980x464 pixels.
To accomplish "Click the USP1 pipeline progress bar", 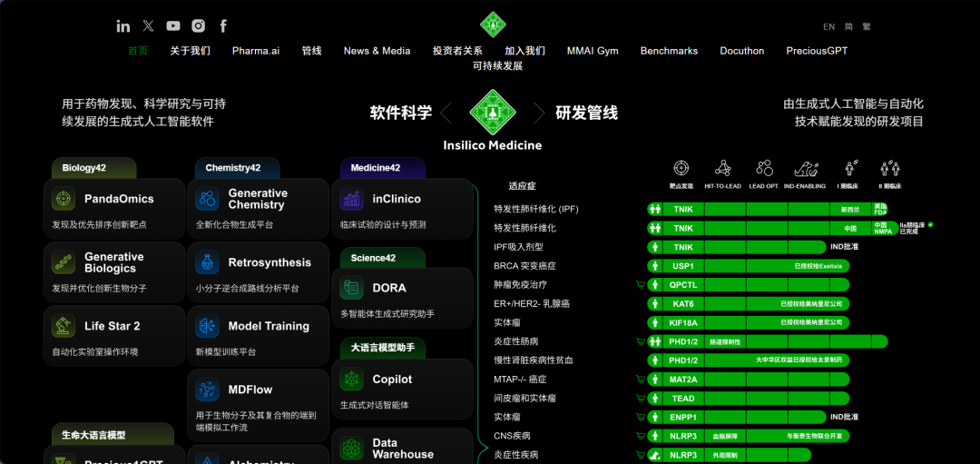I will [748, 266].
